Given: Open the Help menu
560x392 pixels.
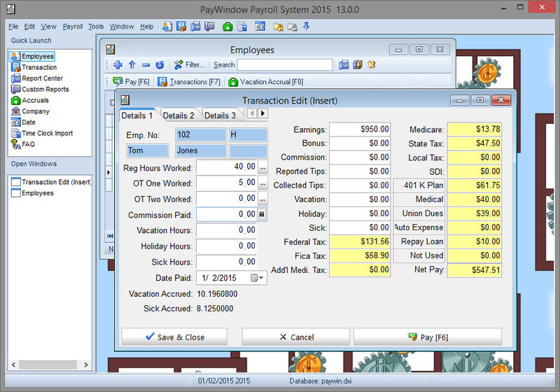Looking at the screenshot, I should [x=146, y=27].
